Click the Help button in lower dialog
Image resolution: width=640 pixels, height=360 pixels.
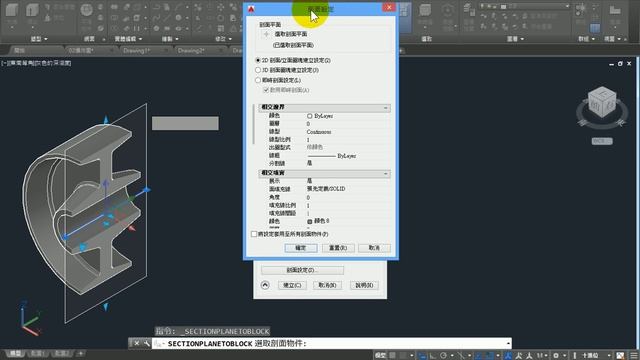click(364, 285)
